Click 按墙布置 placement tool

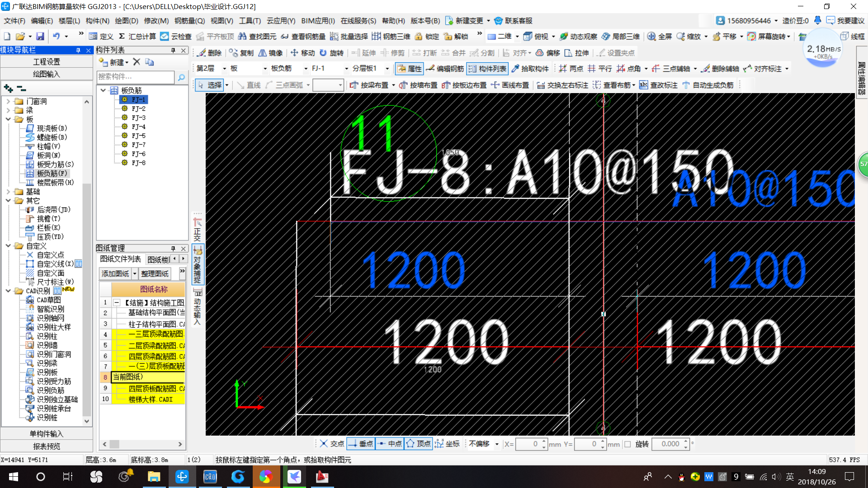[418, 85]
